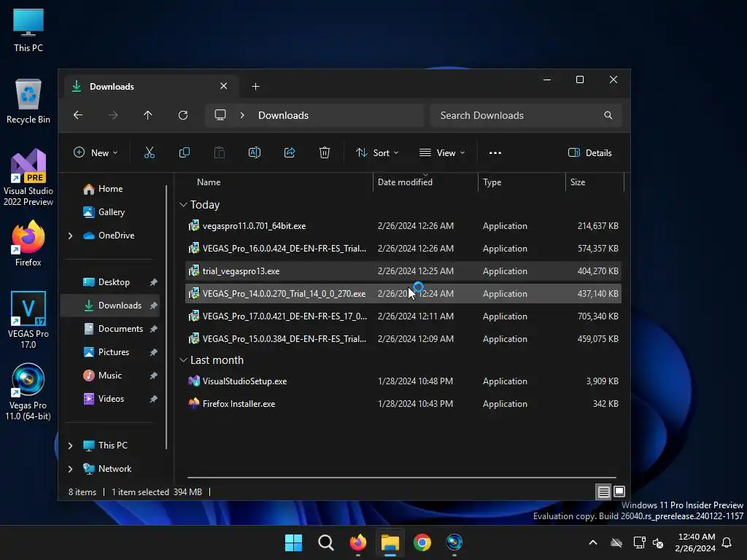Click the This PC monitor icon in address bar
The image size is (747, 560).
(x=220, y=115)
